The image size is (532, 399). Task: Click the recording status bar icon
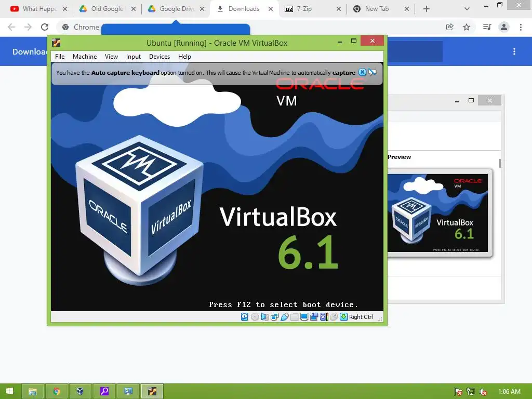314,317
